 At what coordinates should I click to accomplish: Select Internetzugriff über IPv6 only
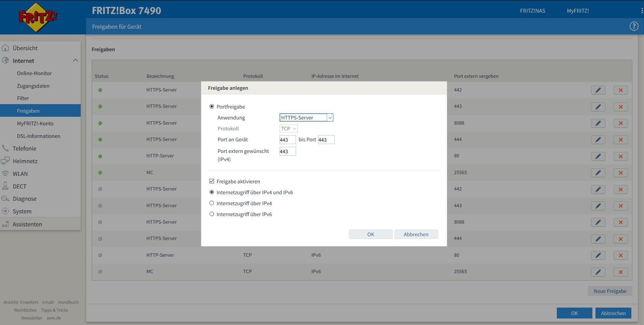pos(212,214)
